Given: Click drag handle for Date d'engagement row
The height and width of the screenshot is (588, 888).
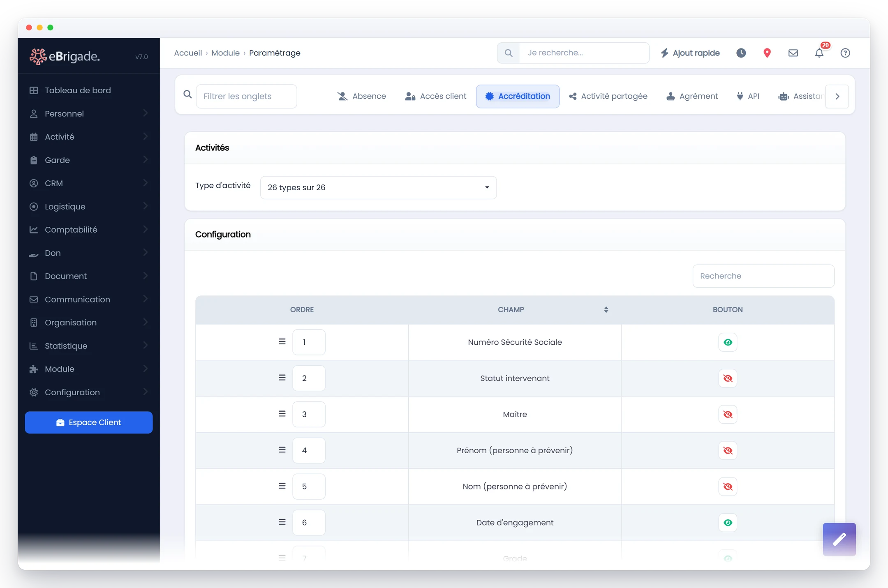Looking at the screenshot, I should (x=282, y=522).
